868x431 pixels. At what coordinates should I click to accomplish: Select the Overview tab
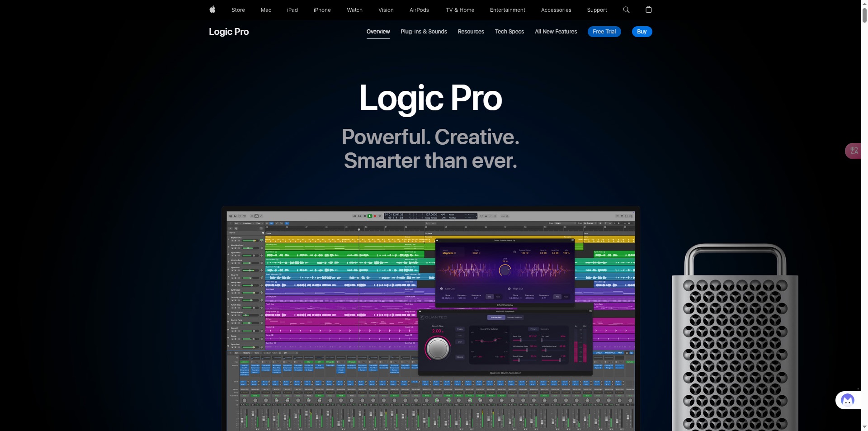(x=378, y=32)
